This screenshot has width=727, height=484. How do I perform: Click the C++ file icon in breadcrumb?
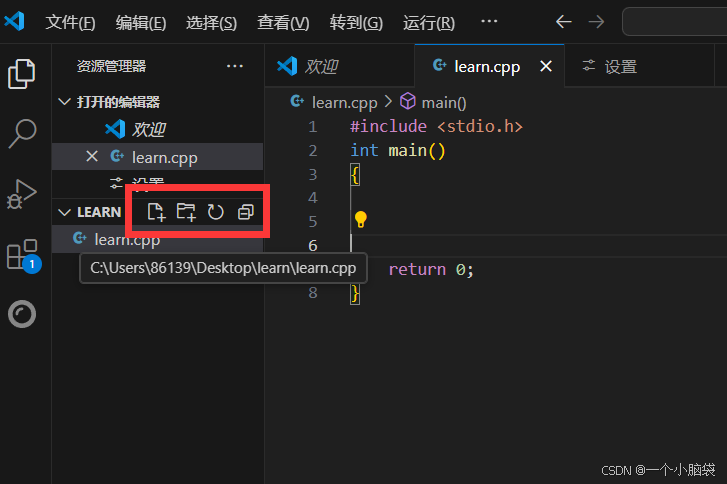pos(297,101)
